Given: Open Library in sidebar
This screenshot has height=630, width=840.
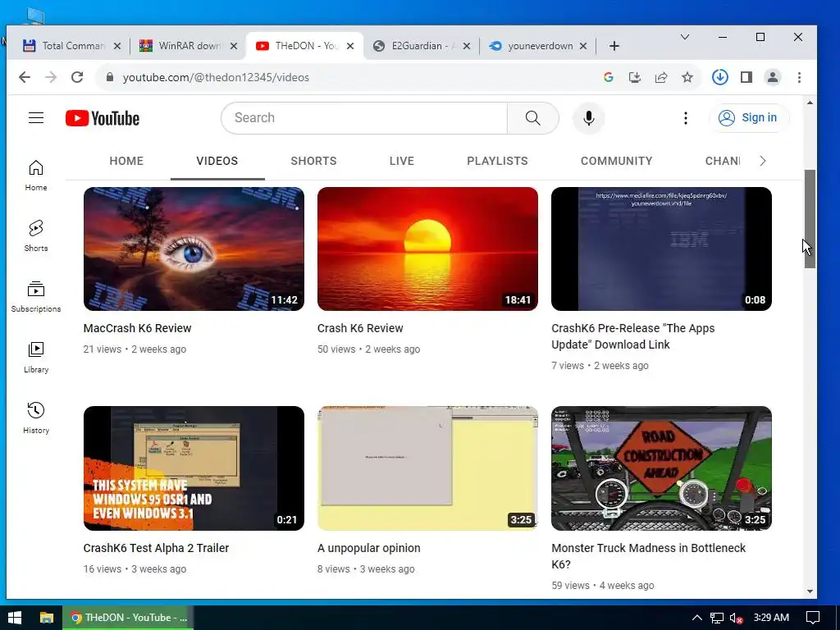Looking at the screenshot, I should [x=36, y=358].
